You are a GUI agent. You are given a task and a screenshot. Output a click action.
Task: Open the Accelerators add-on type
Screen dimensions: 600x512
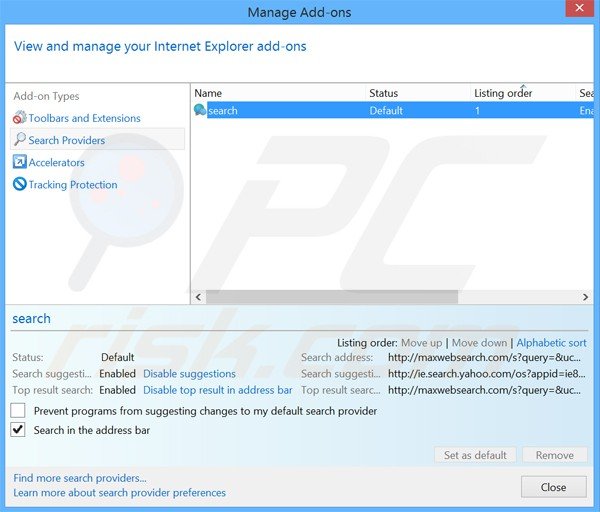tap(57, 163)
